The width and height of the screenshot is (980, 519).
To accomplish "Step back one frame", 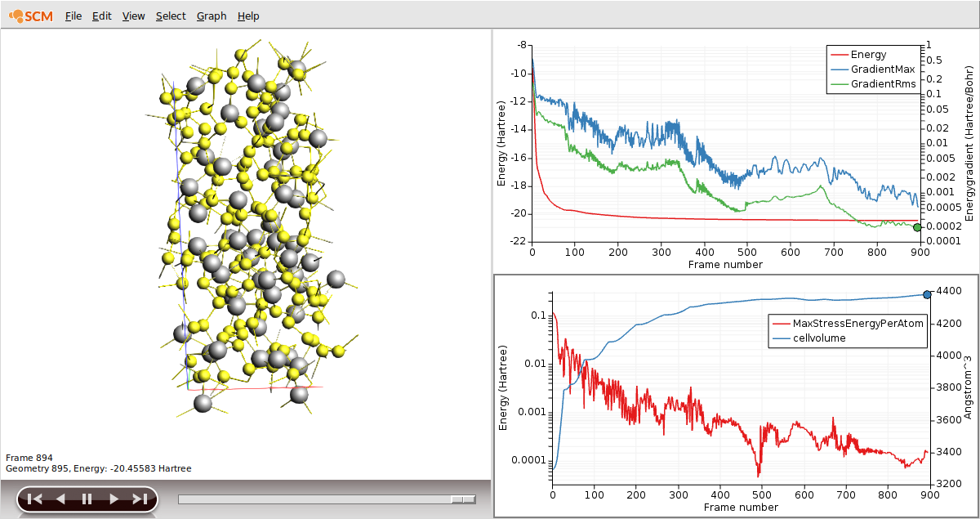I will tap(60, 499).
